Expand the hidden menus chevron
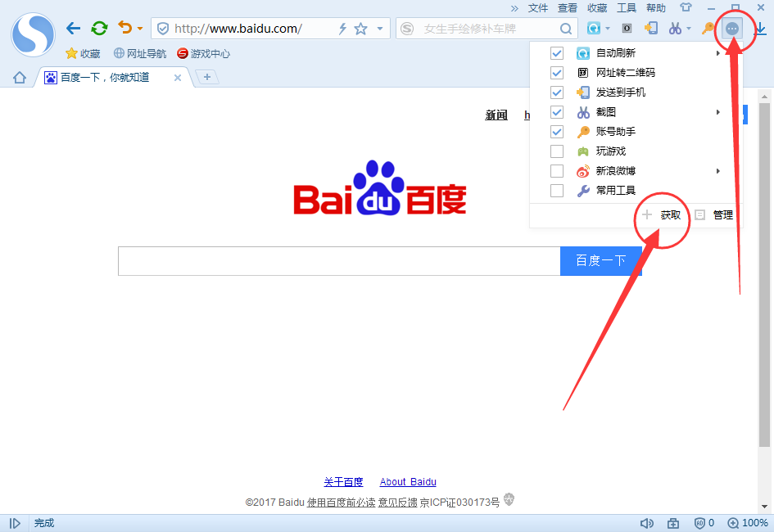This screenshot has width=774, height=532. 514,8
